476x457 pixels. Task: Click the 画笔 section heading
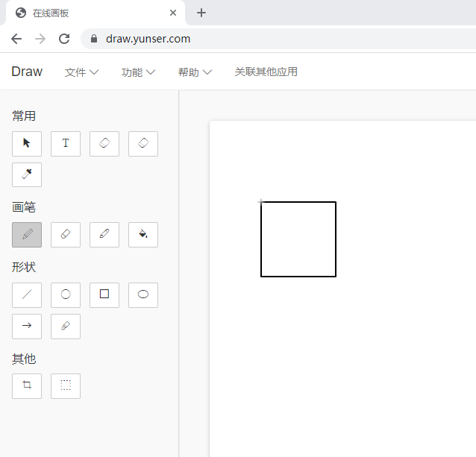[x=24, y=207]
